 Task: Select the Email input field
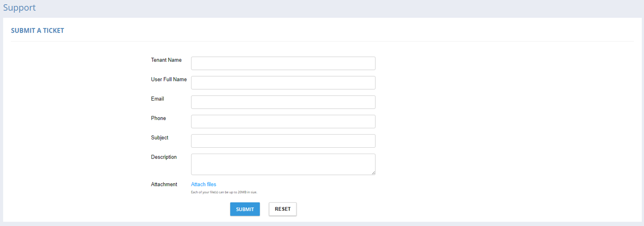(283, 102)
